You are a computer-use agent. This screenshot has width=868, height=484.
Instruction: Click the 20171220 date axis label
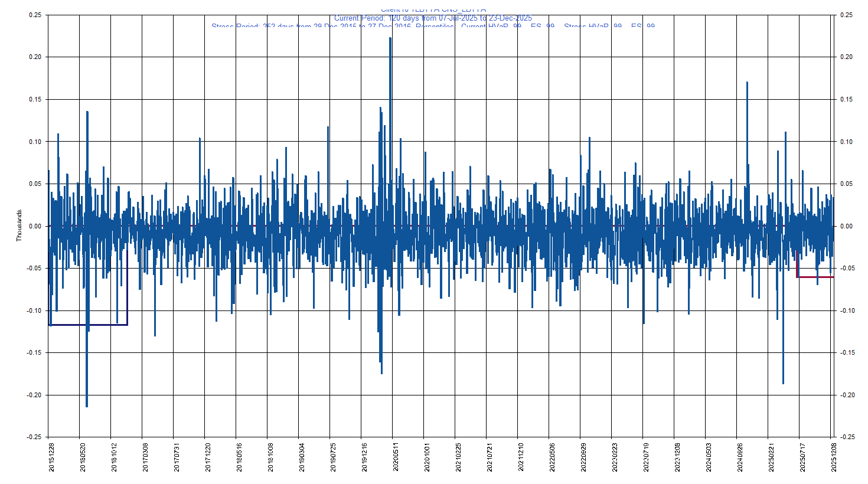208,457
